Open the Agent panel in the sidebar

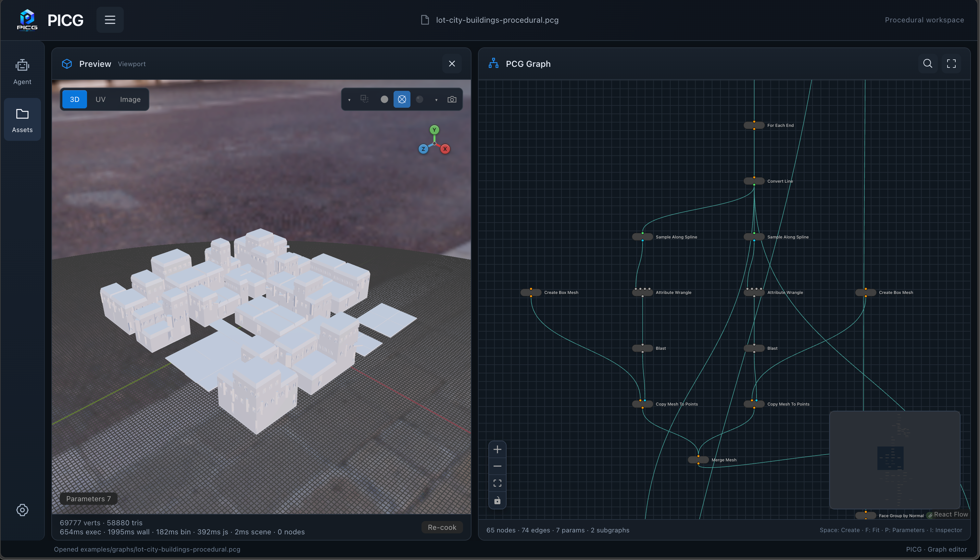[22, 71]
